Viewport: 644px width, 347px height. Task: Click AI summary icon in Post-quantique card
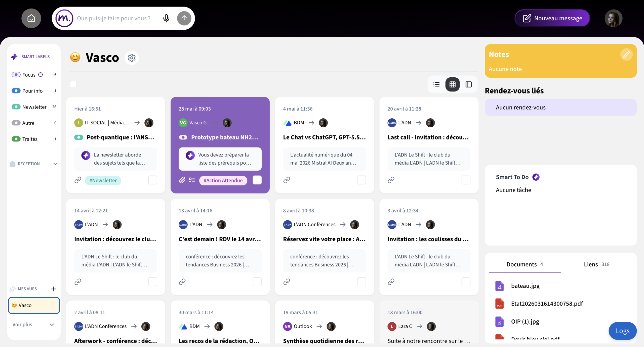[x=86, y=155]
